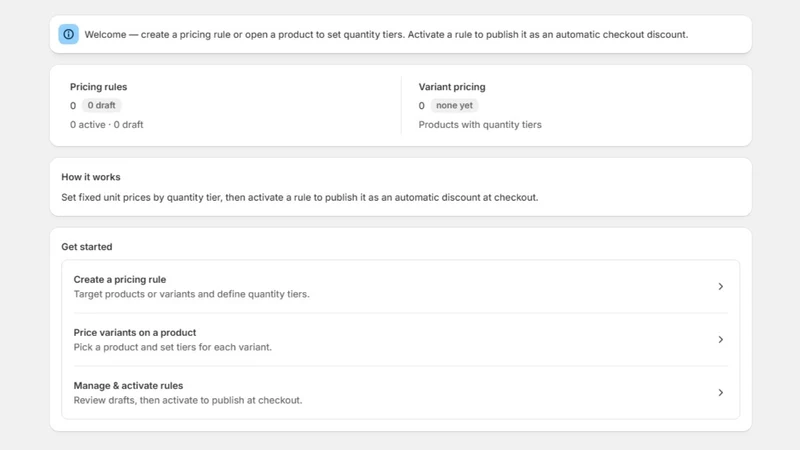The image size is (800, 450).
Task: Click the Review drafts, then activate description
Action: pyautogui.click(x=188, y=401)
